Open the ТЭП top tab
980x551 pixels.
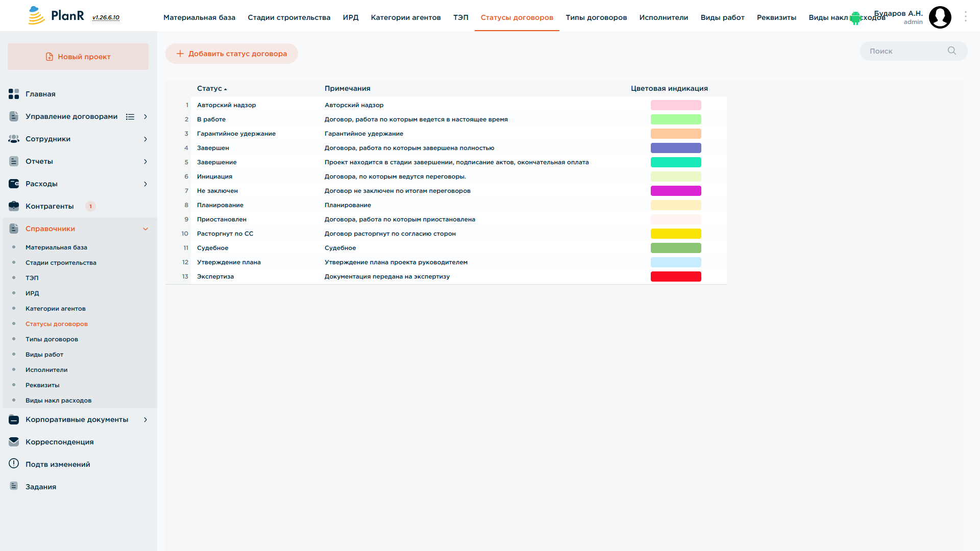[x=460, y=17]
